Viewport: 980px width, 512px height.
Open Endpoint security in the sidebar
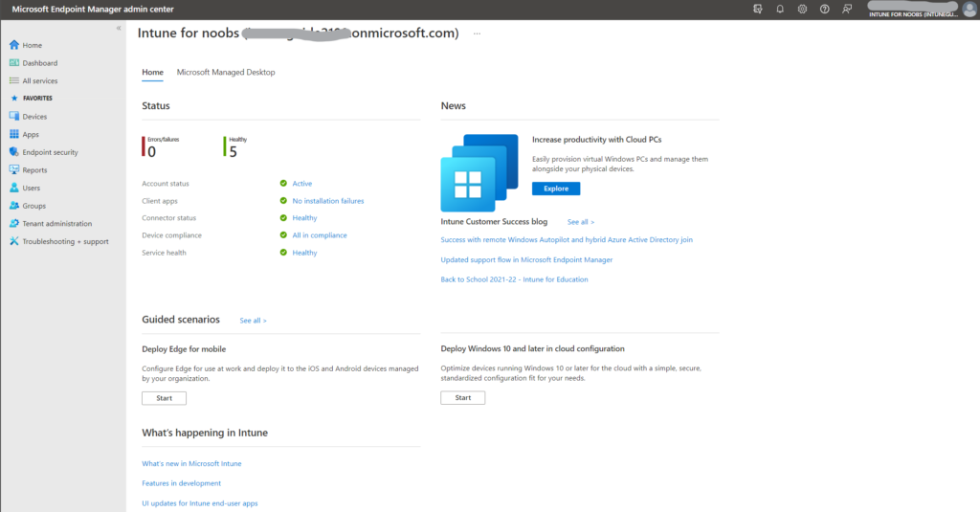click(50, 152)
